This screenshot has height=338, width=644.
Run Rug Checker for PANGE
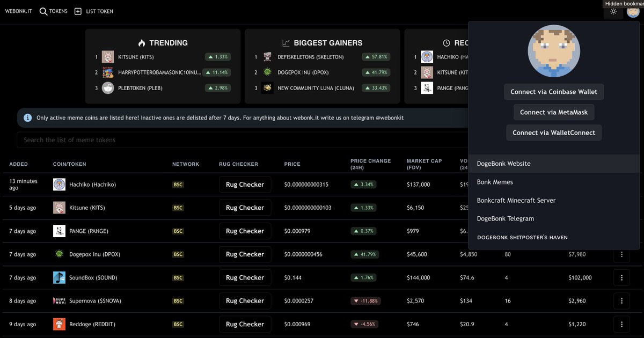click(245, 231)
